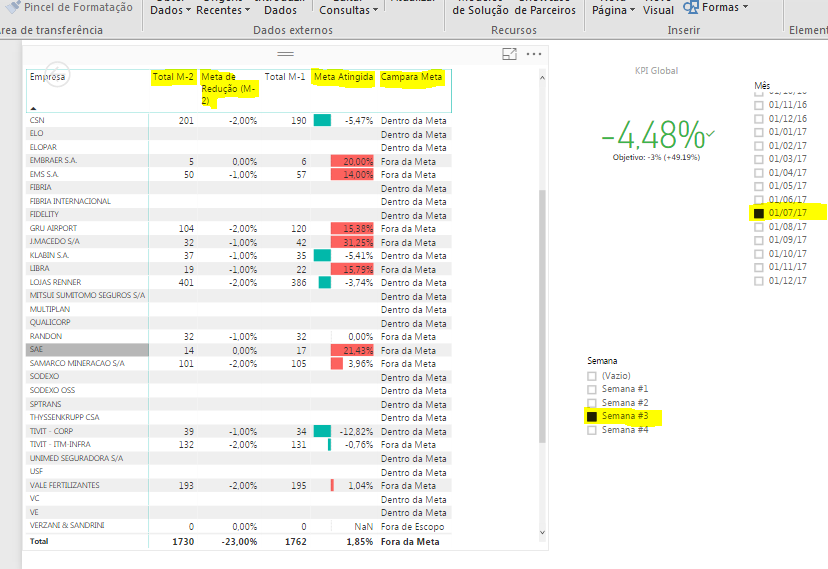The image size is (828, 569).
Task: Check the 01/10/17 month checkbox
Action: 759,254
